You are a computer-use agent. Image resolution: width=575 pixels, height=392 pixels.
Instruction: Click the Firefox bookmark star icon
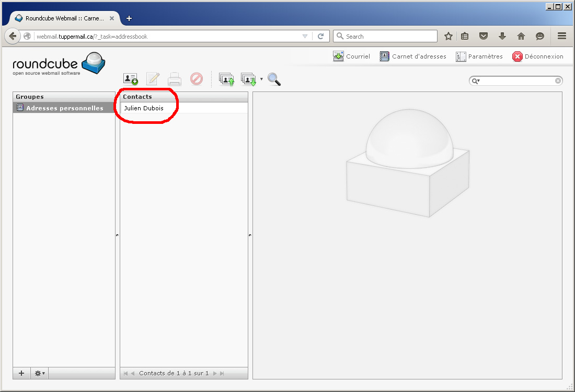pos(448,36)
